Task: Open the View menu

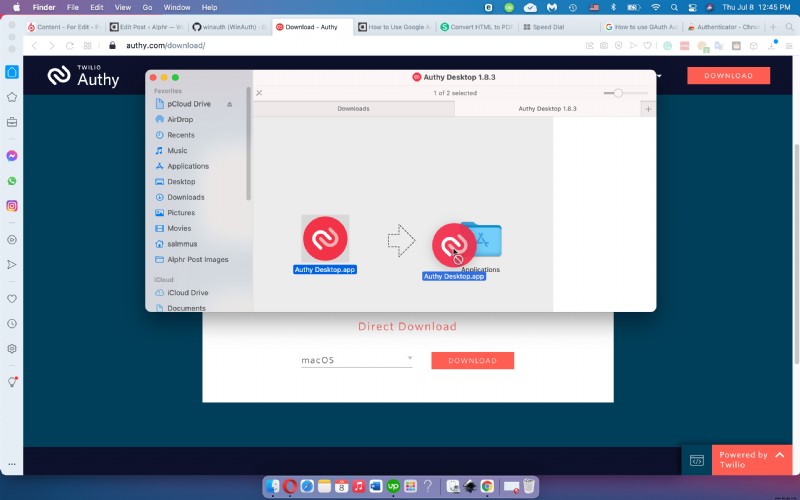Action: coord(122,7)
